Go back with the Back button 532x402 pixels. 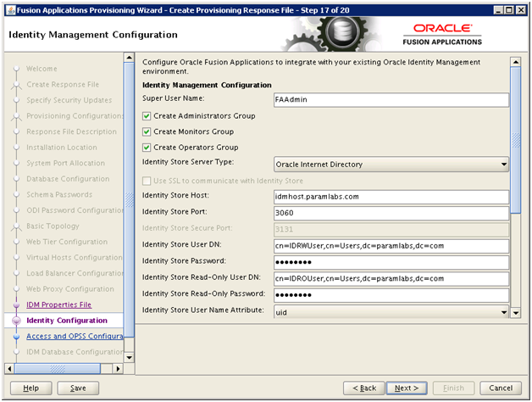(364, 388)
